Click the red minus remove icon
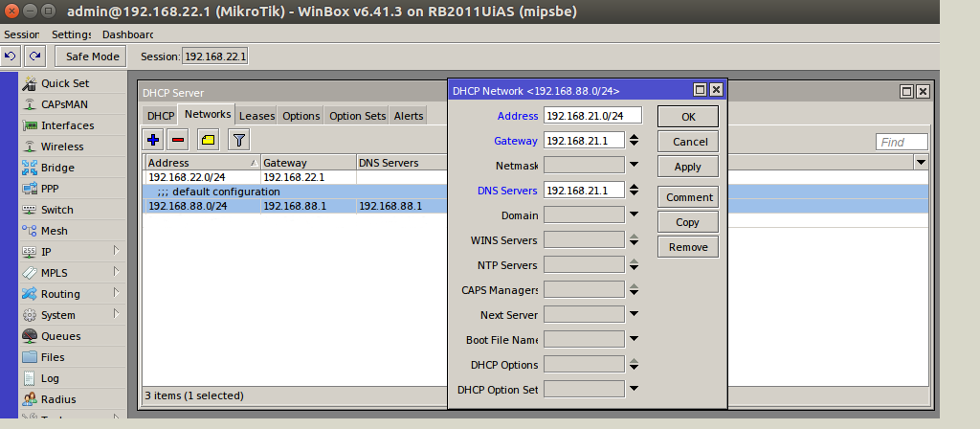Screen dimensions: 980x429 (178, 141)
